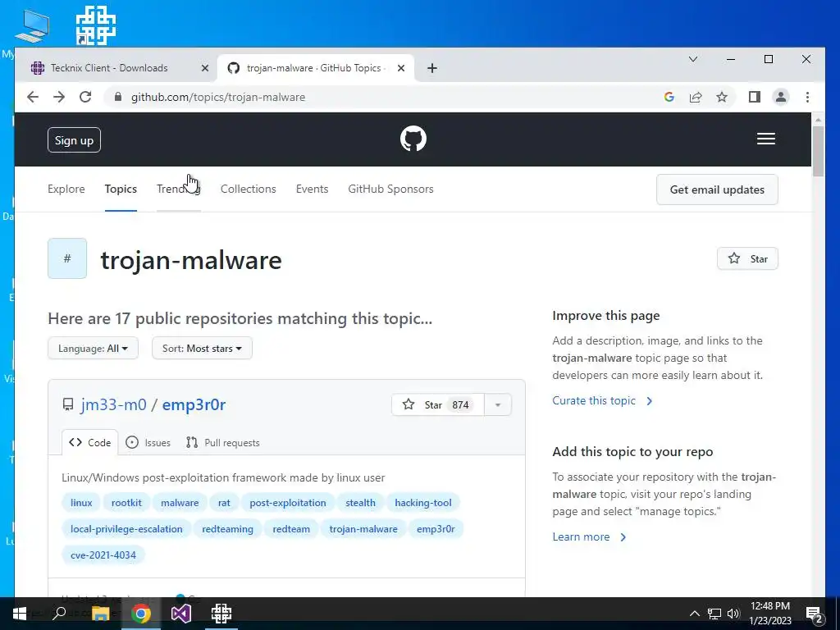This screenshot has width=840, height=630.
Task: Go to Explore navigation item
Action: pos(66,189)
